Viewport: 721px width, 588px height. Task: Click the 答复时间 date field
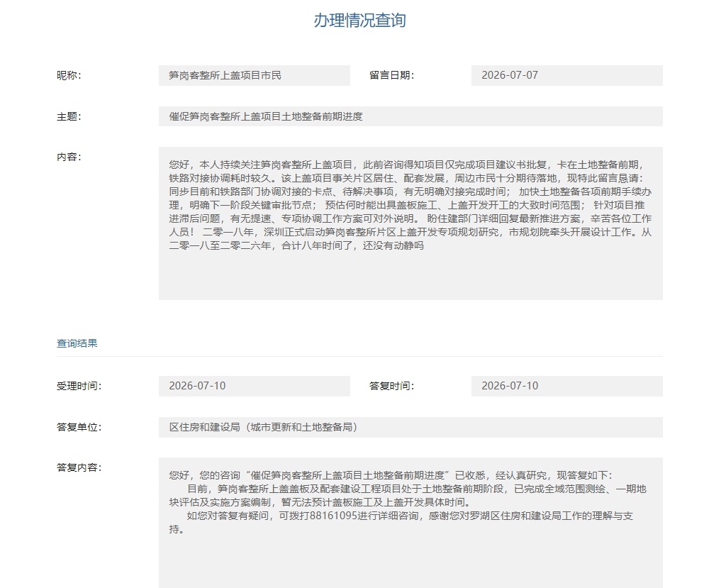(567, 386)
